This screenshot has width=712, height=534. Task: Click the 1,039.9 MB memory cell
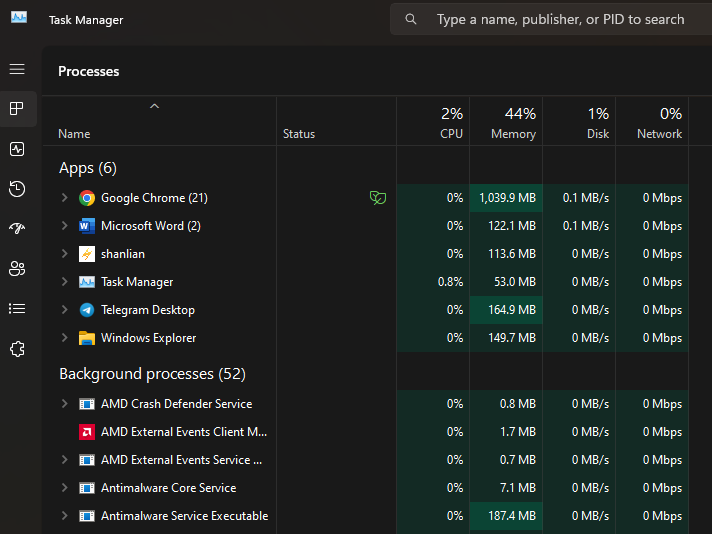(506, 198)
